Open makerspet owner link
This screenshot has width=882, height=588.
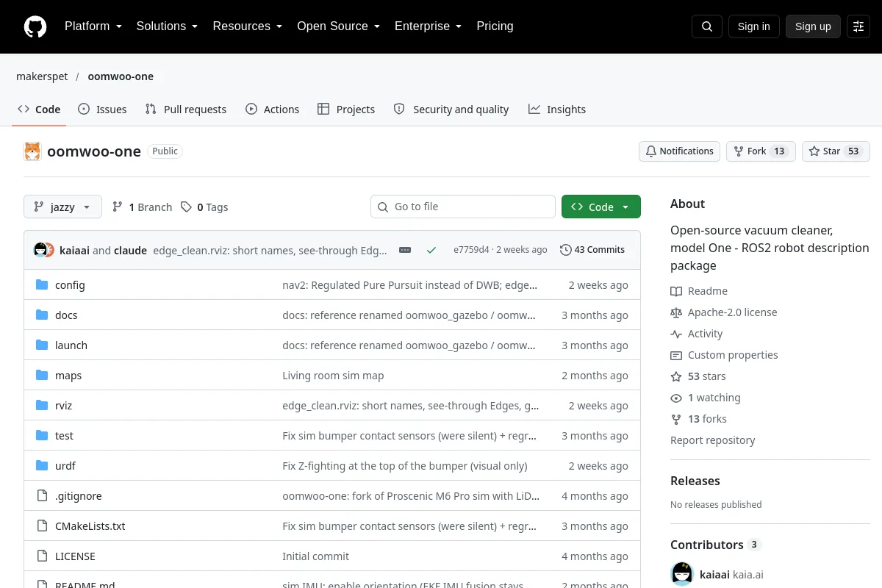(42, 76)
